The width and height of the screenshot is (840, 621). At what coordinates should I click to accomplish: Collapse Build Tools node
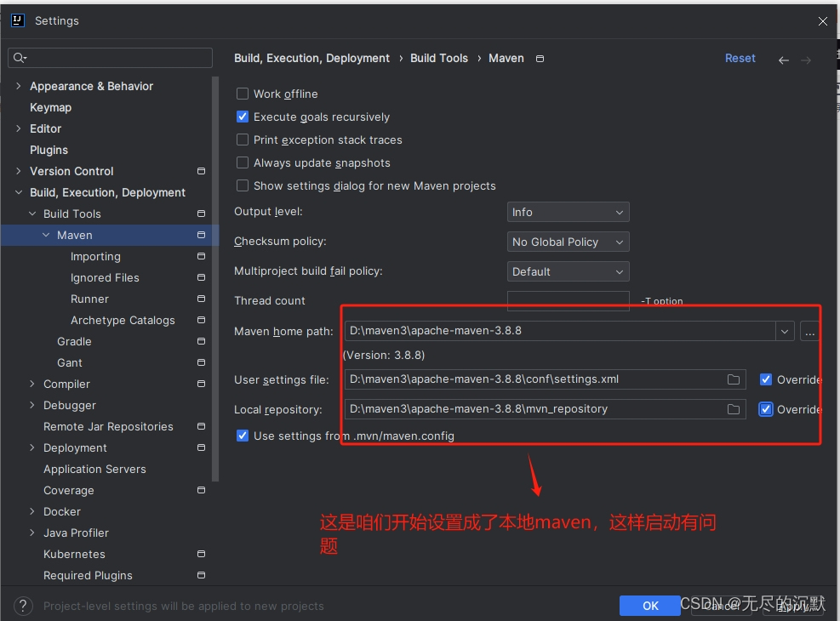(32, 214)
